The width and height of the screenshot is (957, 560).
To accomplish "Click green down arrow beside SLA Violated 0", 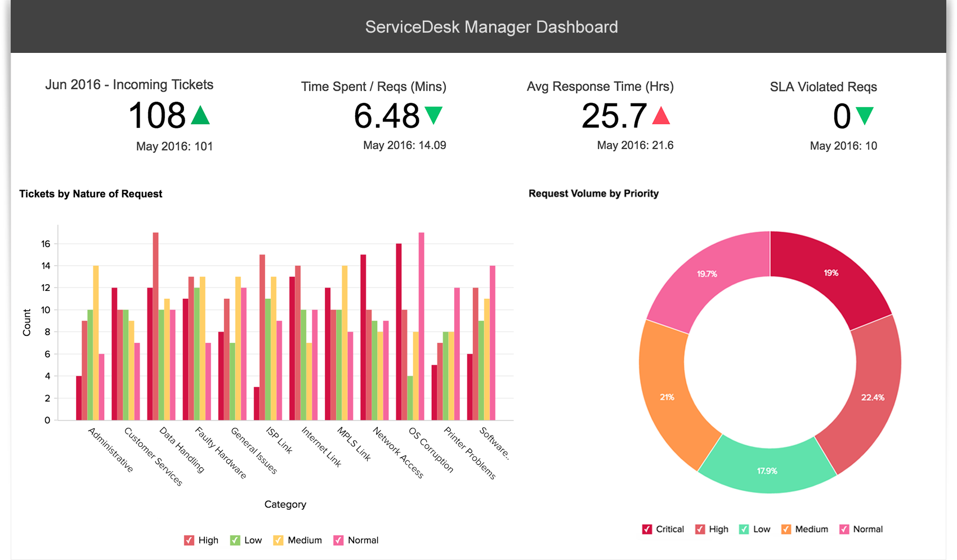I will [x=864, y=115].
